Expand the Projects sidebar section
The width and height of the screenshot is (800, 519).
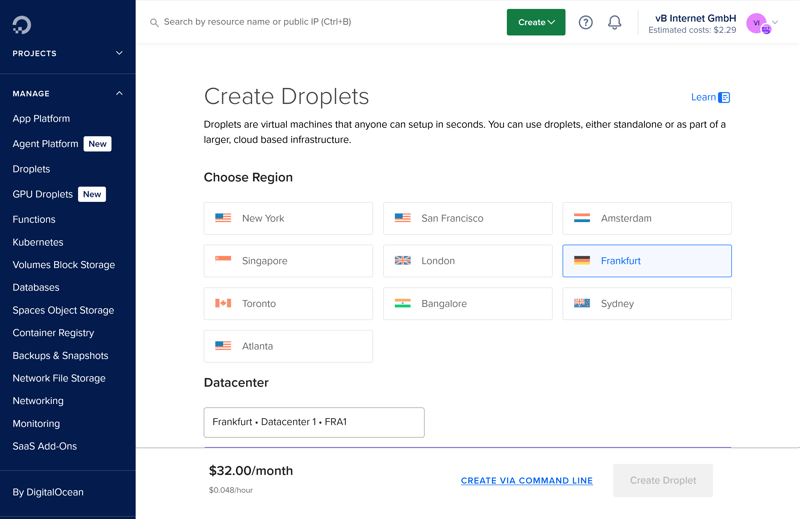(x=67, y=53)
